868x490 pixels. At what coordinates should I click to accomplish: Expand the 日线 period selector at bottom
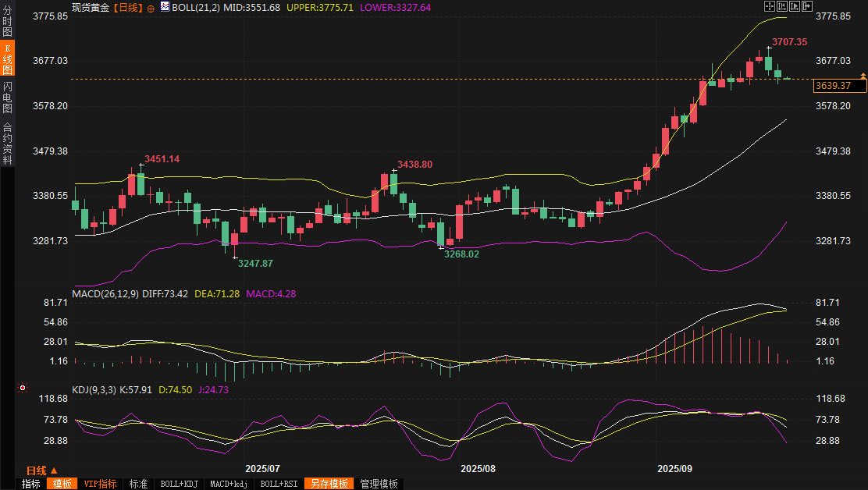(42, 470)
